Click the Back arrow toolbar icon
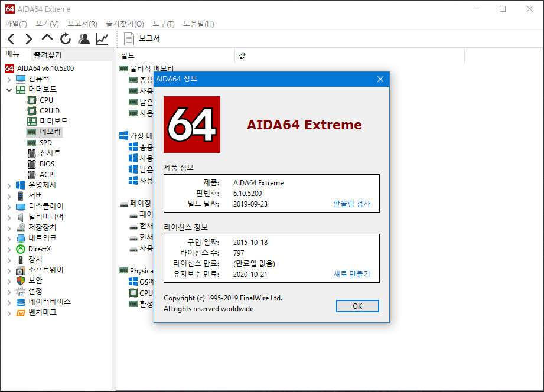 [x=11, y=39]
